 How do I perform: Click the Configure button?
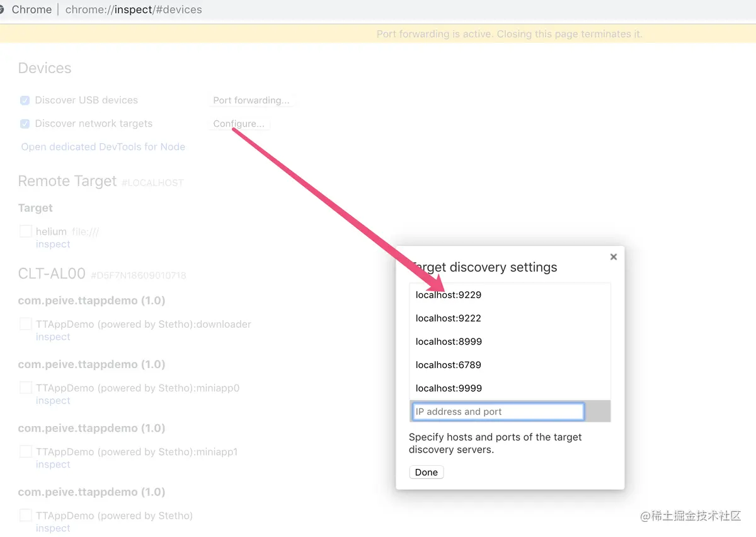coord(239,124)
